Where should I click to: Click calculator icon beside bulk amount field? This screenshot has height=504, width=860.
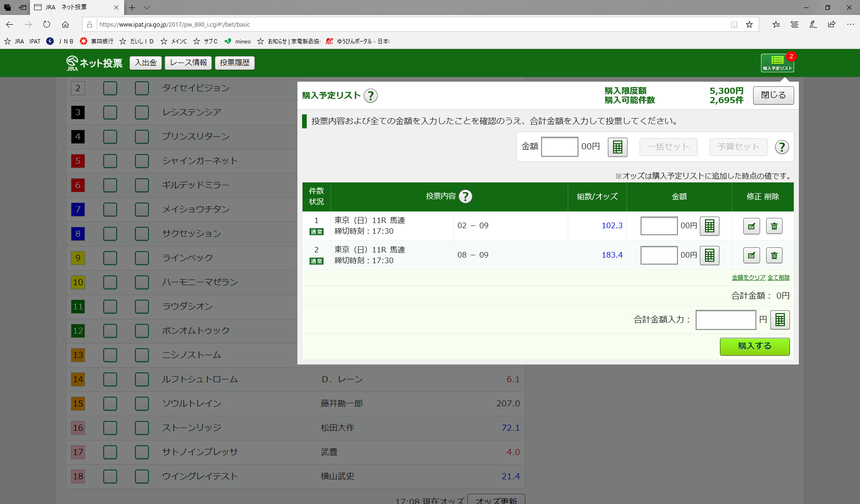pos(617,147)
